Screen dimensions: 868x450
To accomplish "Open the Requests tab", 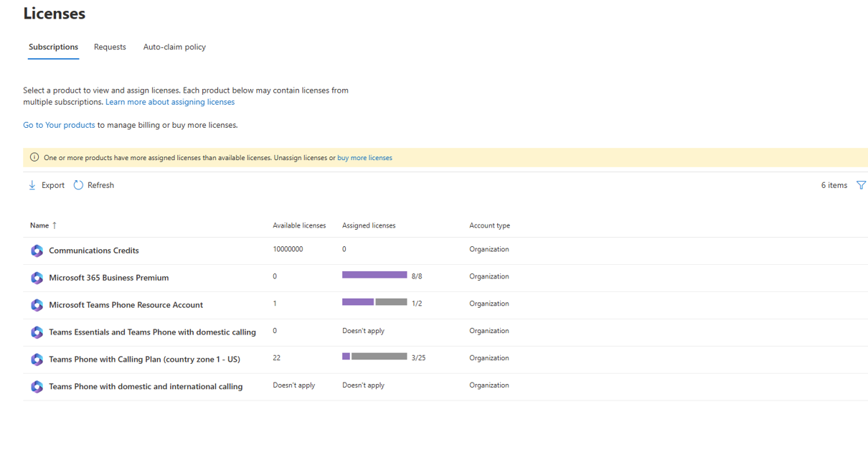I will (x=110, y=47).
